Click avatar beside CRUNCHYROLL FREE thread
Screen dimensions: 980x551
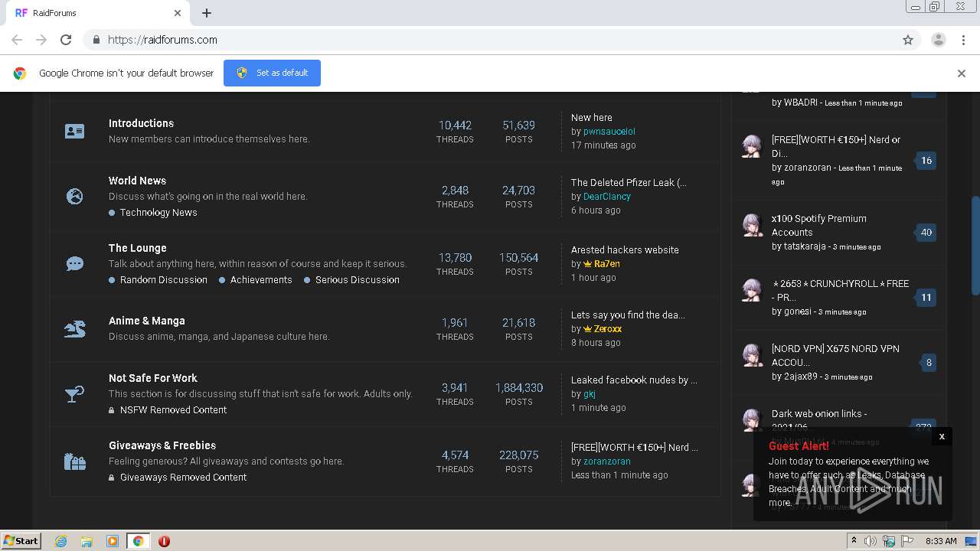pos(753,290)
